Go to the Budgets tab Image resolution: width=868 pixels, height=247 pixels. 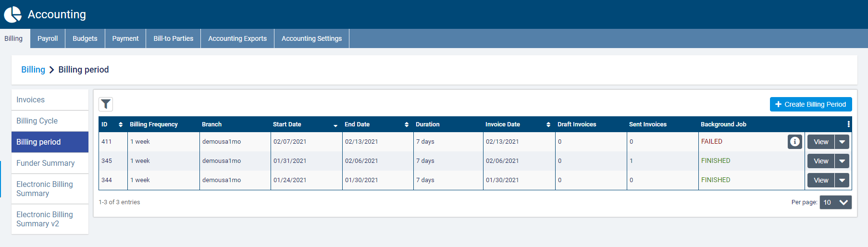click(x=85, y=38)
